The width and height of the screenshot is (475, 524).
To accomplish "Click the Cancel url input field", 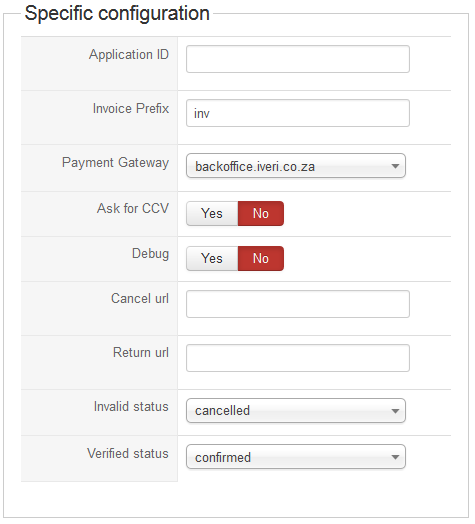I will [x=298, y=304].
